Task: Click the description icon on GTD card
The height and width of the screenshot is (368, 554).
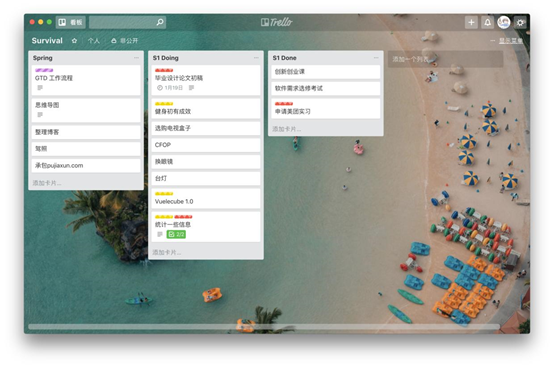Action: [40, 88]
